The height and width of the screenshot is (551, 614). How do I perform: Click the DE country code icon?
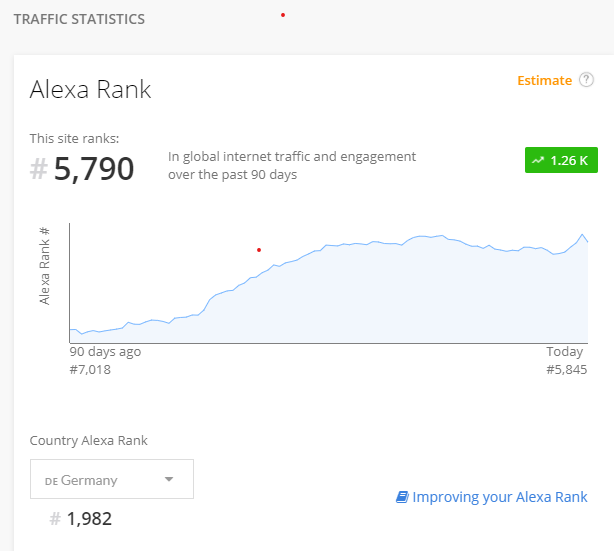pyautogui.click(x=50, y=481)
